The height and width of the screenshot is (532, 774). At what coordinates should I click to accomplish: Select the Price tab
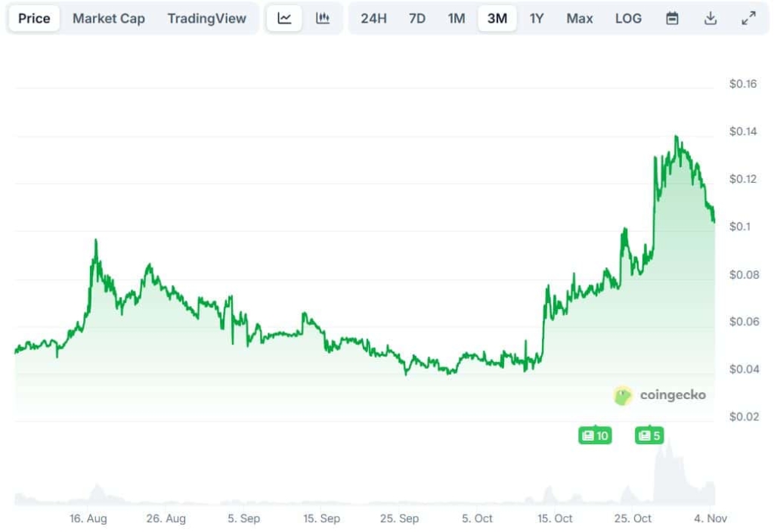point(34,19)
